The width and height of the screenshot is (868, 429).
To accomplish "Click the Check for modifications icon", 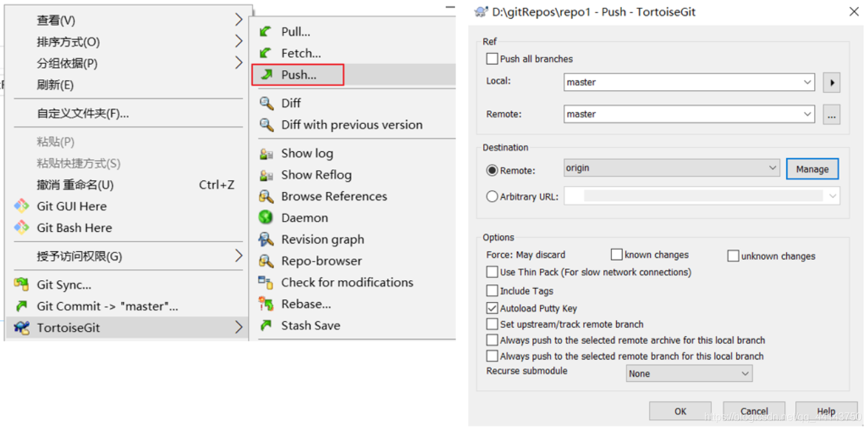I will tap(265, 282).
